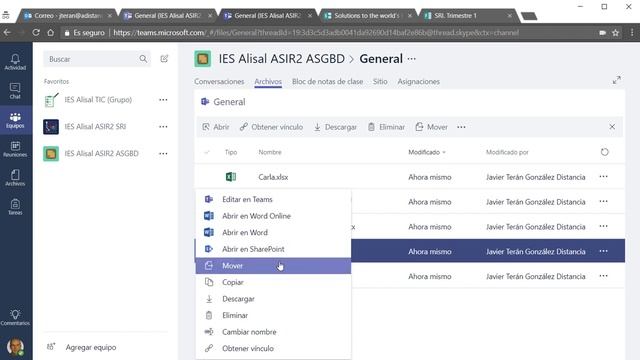
Task: Select Eliminar in the context menu
Action: pyautogui.click(x=273, y=315)
